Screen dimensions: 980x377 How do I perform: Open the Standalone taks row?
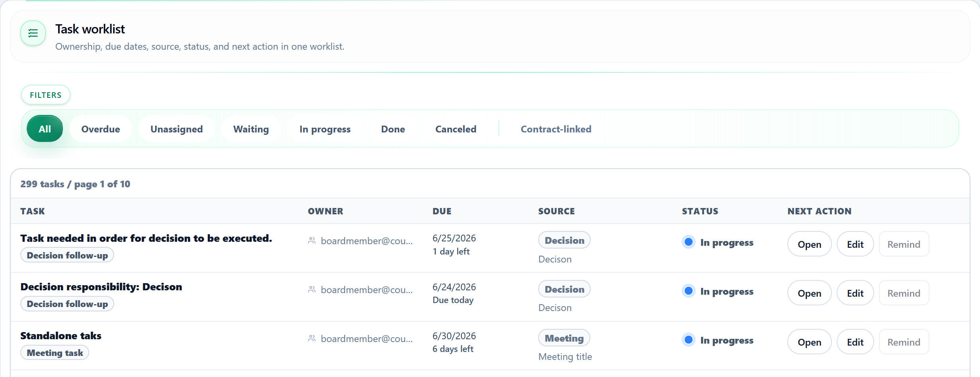coord(809,342)
